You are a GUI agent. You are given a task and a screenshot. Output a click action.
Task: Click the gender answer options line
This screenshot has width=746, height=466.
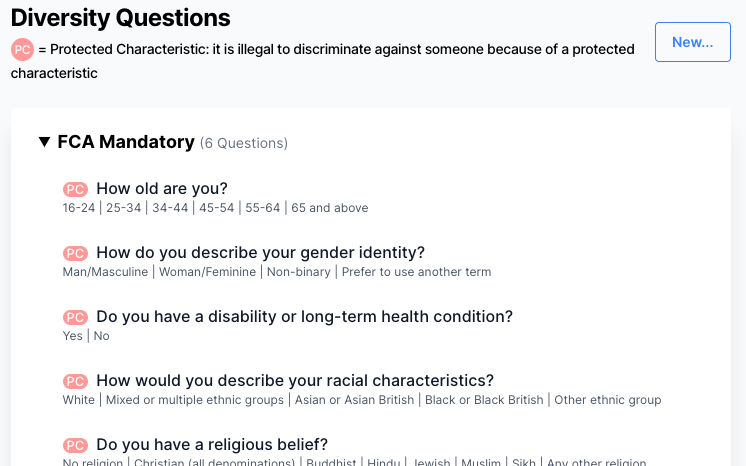coord(276,272)
